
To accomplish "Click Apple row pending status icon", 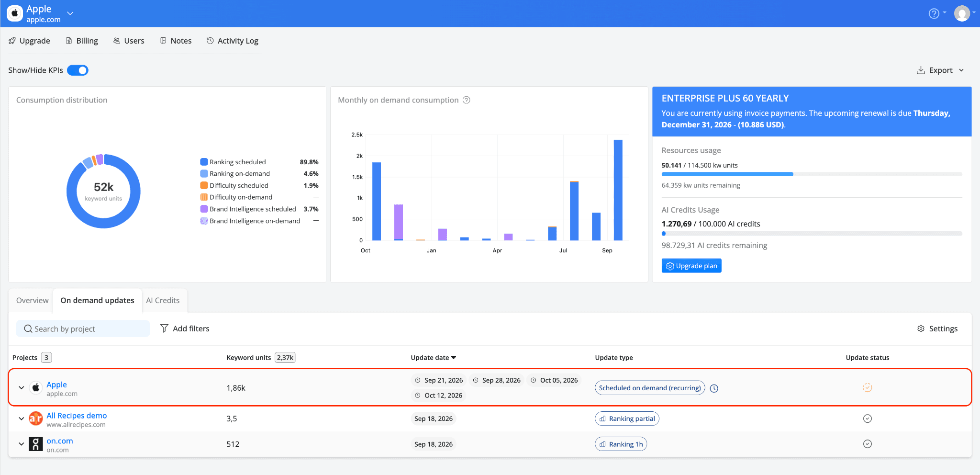I will (867, 388).
